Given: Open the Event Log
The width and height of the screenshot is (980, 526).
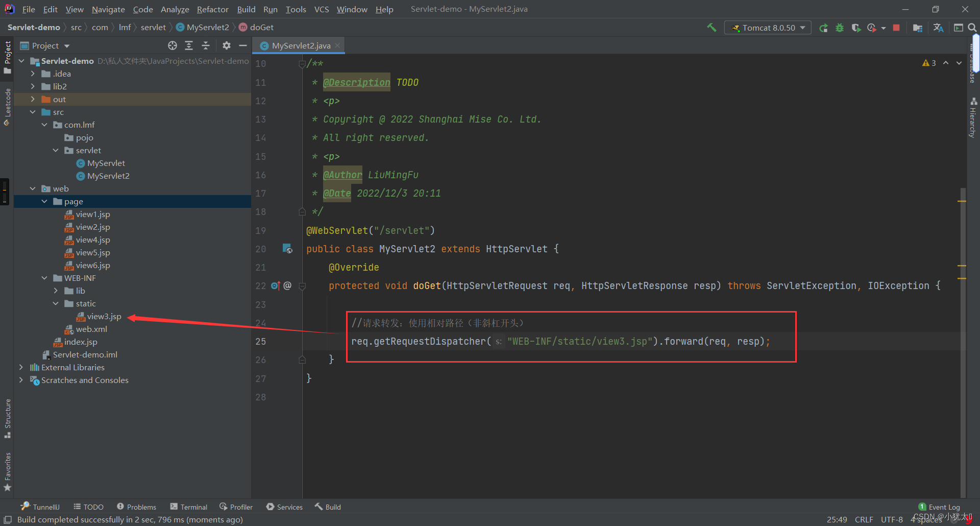Looking at the screenshot, I should point(939,507).
